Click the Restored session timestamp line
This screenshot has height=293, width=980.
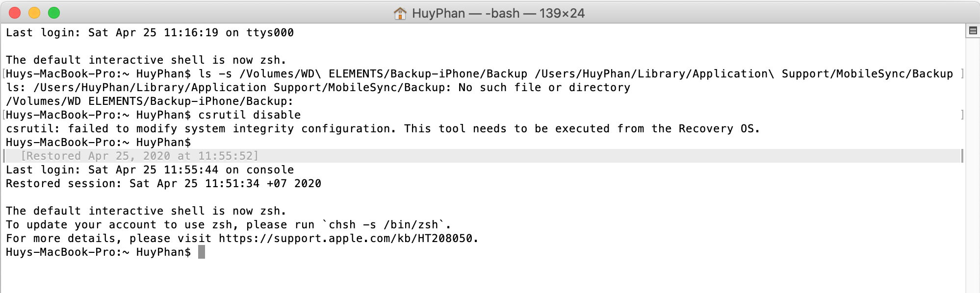[x=164, y=184]
